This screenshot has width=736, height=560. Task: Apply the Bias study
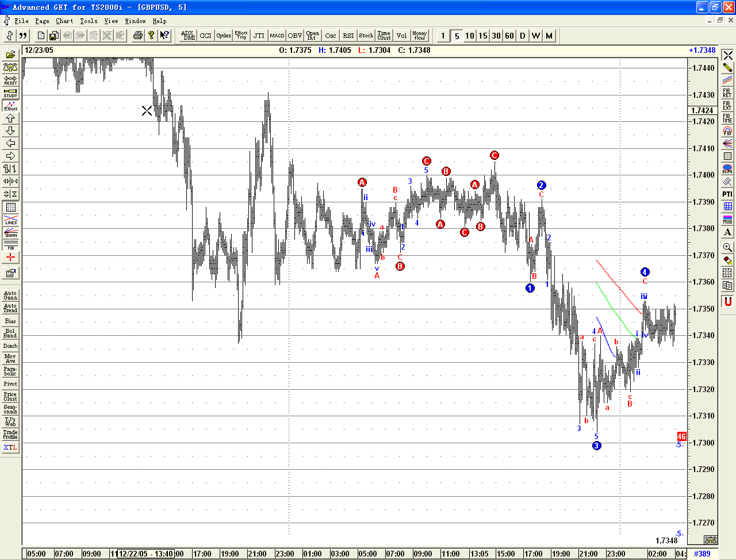coord(10,321)
